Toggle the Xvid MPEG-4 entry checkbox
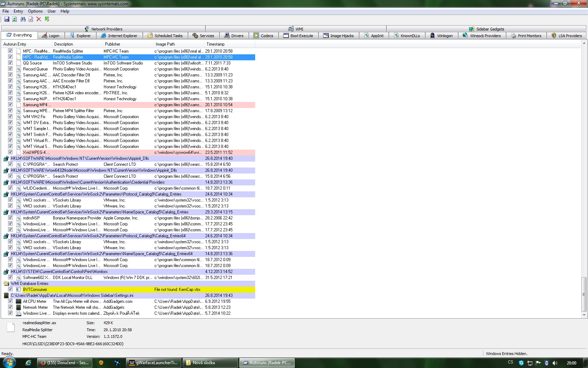This screenshot has height=368, width=588. pyautogui.click(x=10, y=152)
